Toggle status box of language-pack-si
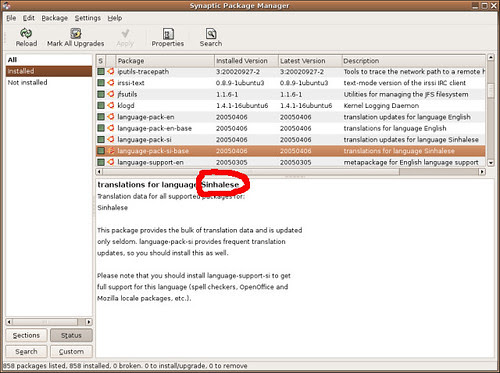 [101, 139]
